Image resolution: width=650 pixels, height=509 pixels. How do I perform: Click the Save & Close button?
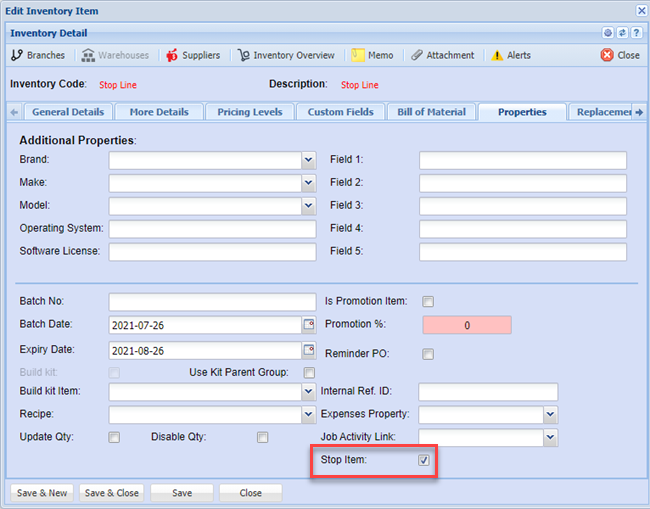click(x=112, y=493)
